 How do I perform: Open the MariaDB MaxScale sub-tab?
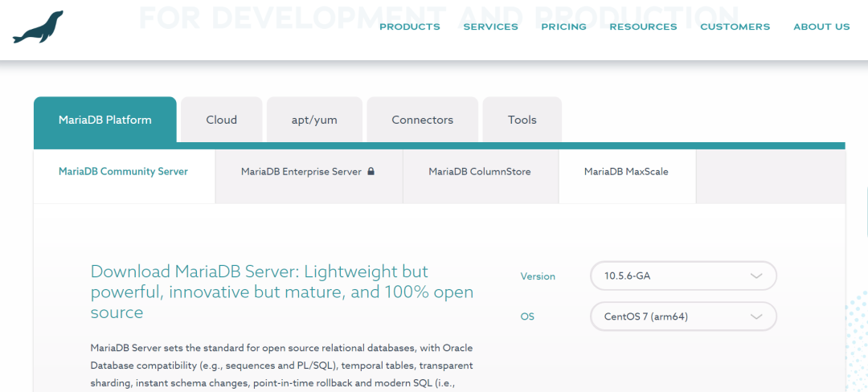click(626, 172)
